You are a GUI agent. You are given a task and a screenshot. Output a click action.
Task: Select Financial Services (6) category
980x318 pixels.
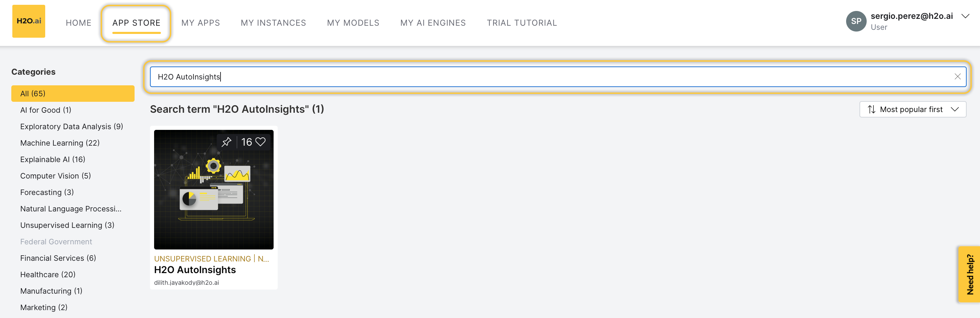click(58, 258)
